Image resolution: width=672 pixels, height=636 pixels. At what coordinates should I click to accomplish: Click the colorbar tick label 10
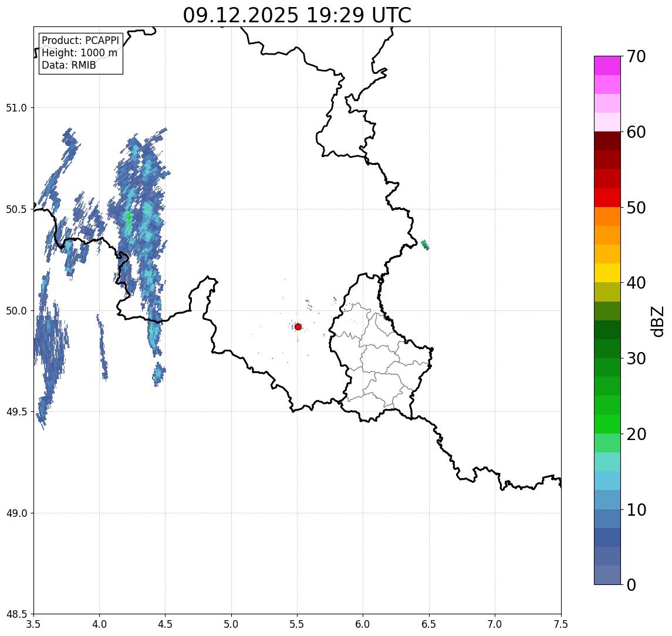click(x=636, y=510)
